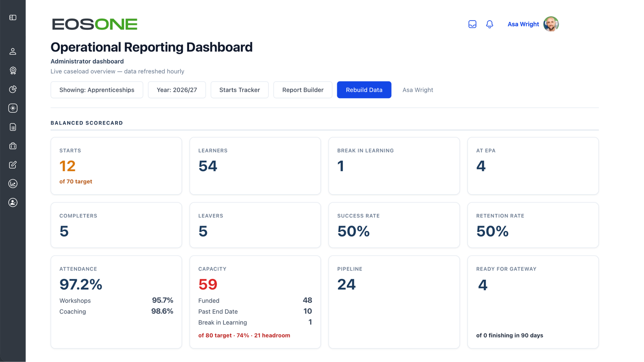Open the Pipeline card showing 24
The image size is (644, 362).
tap(394, 302)
